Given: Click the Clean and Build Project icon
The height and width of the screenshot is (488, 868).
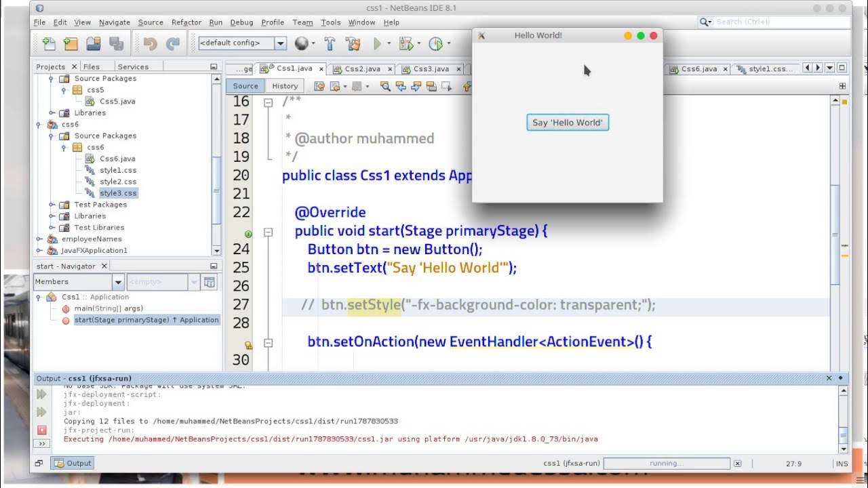Looking at the screenshot, I should 353,43.
